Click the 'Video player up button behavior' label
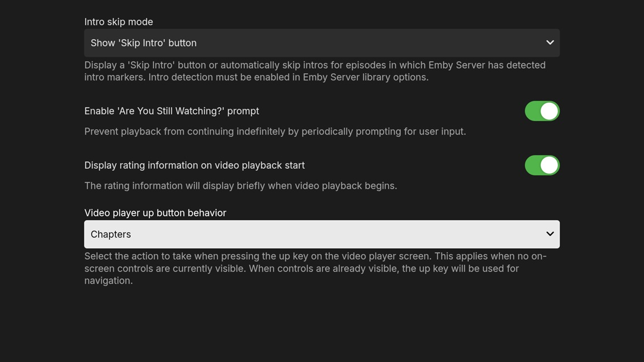644x362 pixels. click(155, 213)
